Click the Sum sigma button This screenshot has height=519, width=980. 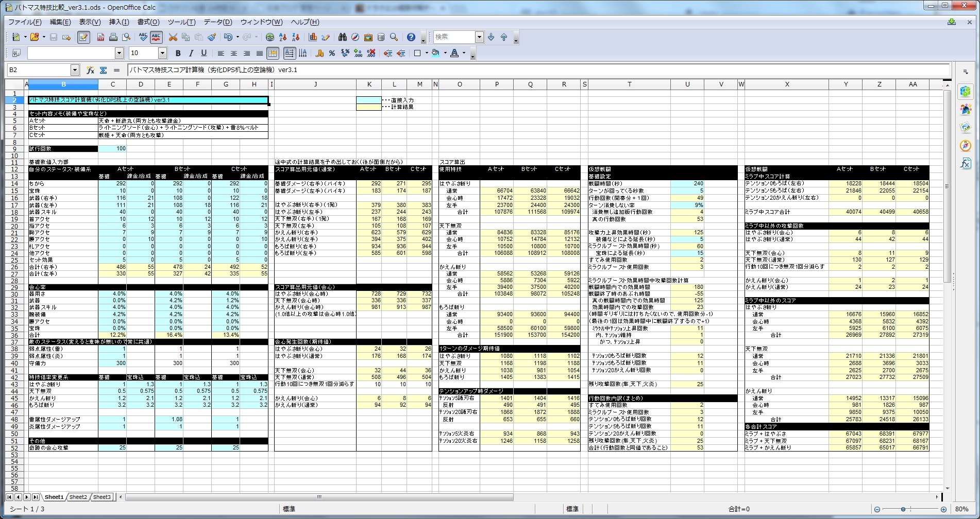pos(104,70)
